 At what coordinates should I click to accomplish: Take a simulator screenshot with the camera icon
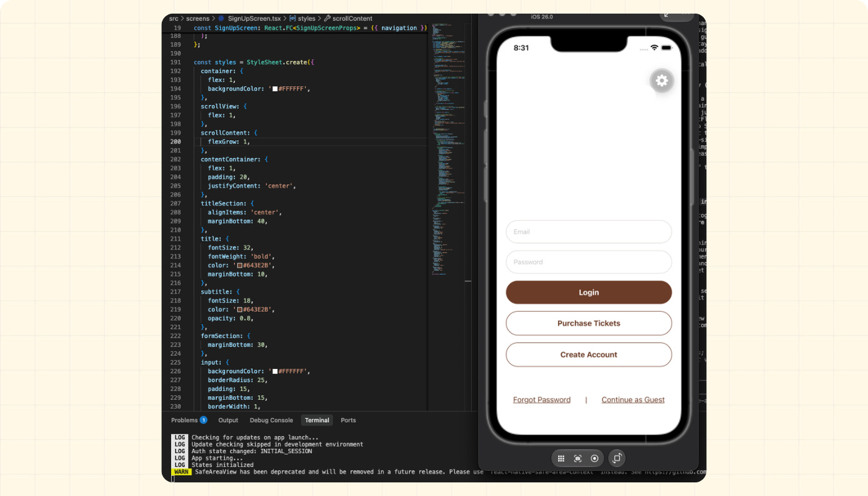(578, 458)
